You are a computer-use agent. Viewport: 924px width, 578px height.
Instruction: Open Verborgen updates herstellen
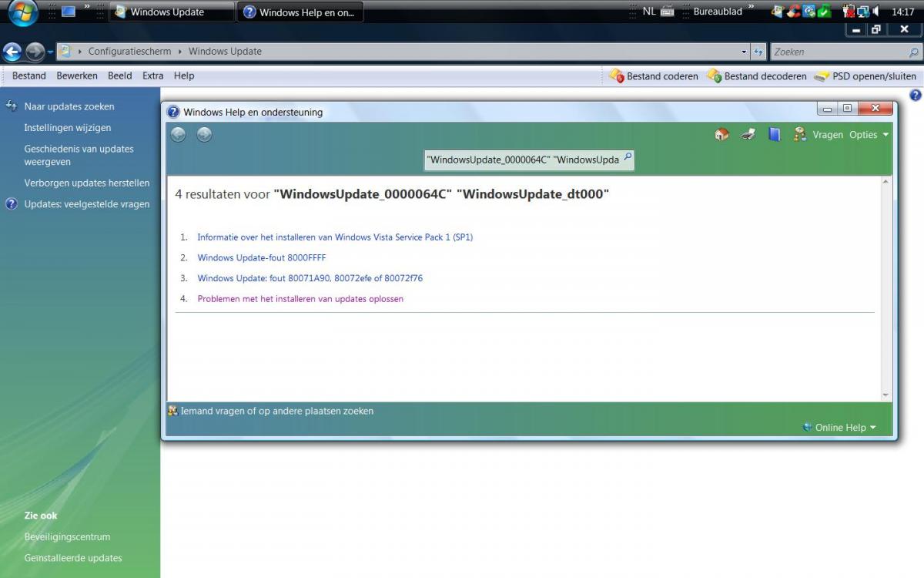pyautogui.click(x=87, y=183)
